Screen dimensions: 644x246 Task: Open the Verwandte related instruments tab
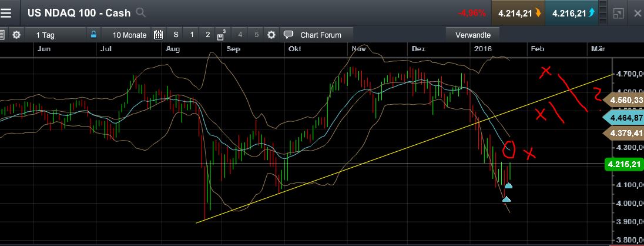(x=473, y=35)
